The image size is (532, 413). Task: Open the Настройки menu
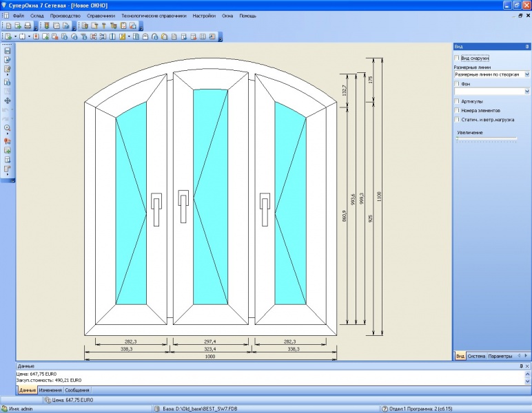tap(204, 16)
